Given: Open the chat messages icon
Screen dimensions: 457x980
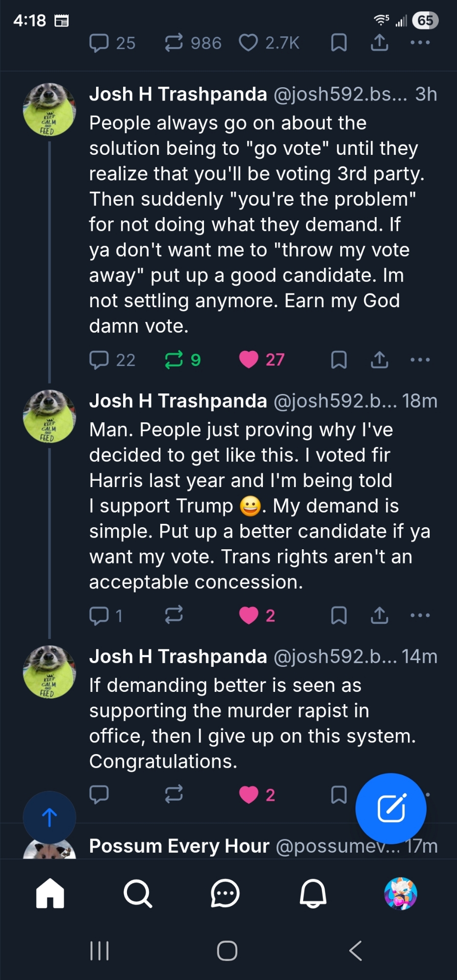Looking at the screenshot, I should pyautogui.click(x=225, y=894).
